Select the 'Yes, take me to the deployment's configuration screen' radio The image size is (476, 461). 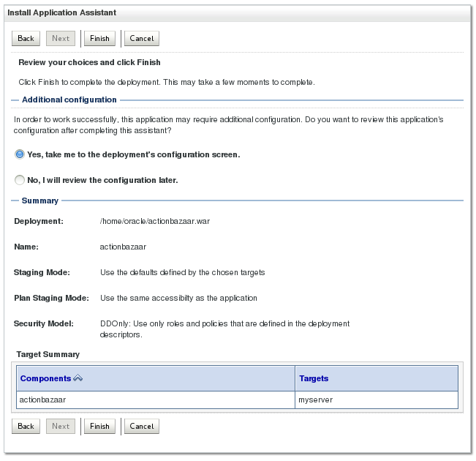point(20,154)
